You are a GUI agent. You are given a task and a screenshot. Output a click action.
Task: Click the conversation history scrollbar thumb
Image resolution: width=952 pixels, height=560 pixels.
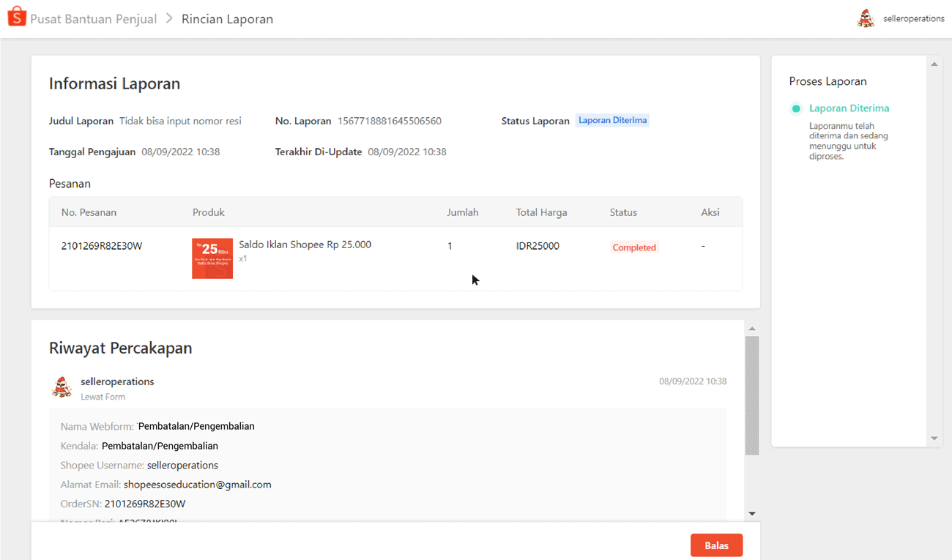(x=752, y=395)
